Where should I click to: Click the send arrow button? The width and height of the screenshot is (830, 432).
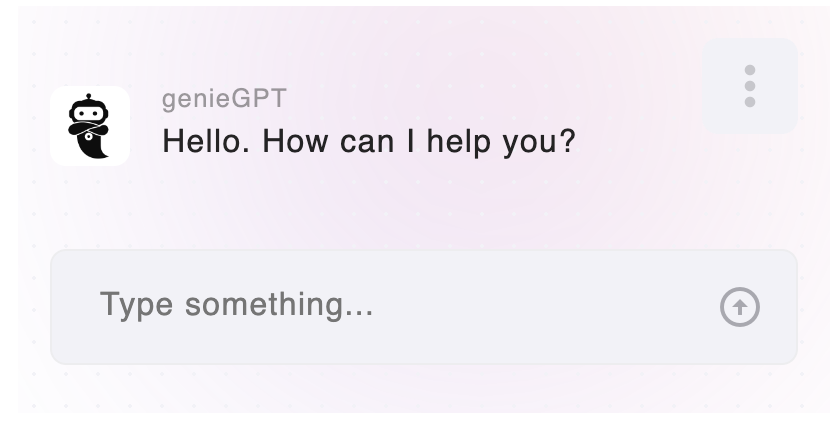click(739, 307)
